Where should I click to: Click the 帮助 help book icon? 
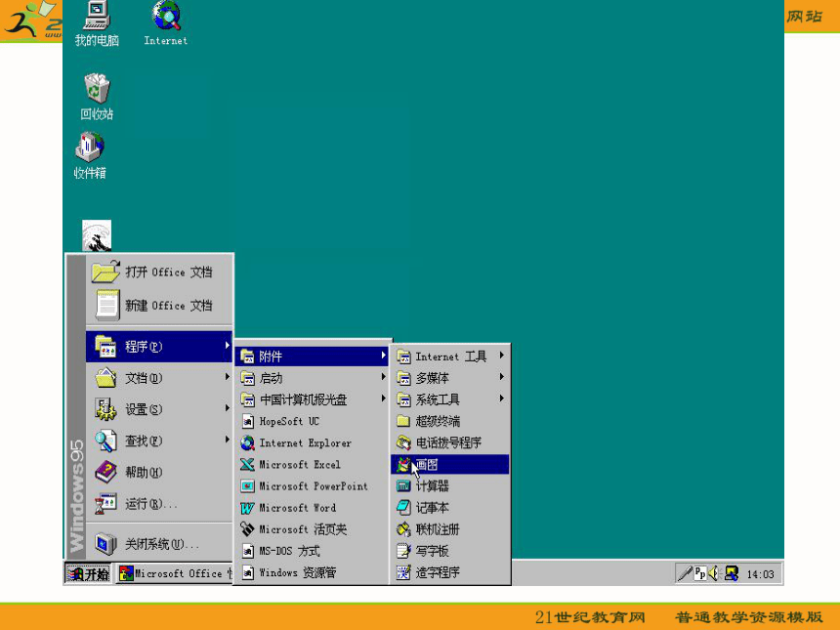pos(105,472)
